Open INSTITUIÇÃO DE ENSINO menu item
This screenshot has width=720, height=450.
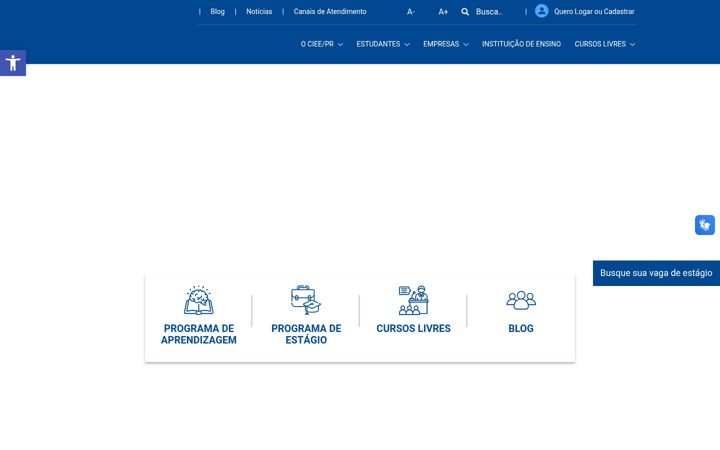tap(521, 44)
